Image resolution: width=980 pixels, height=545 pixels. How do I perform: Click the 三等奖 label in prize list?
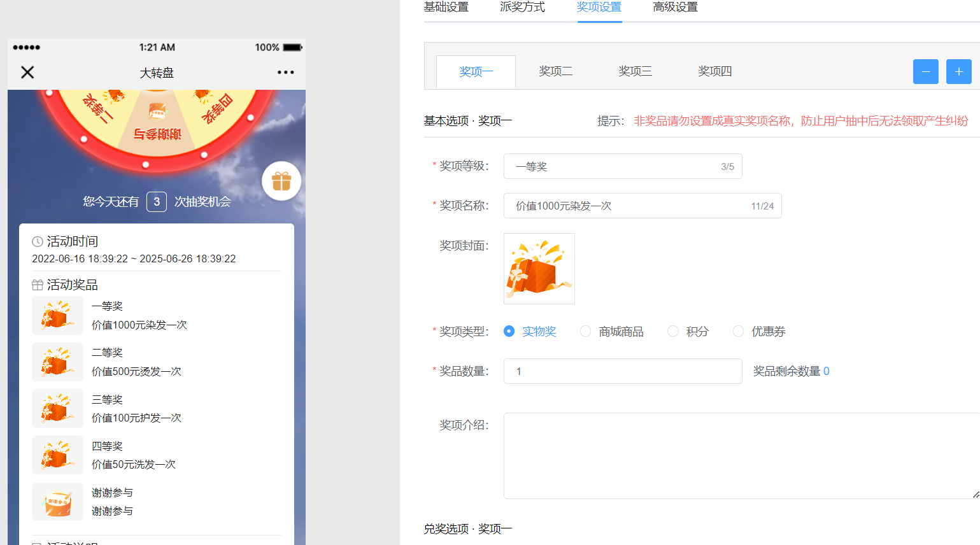click(107, 400)
